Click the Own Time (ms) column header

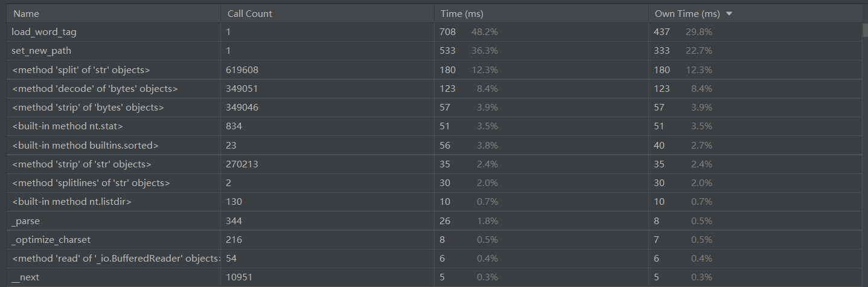pyautogui.click(x=756, y=13)
